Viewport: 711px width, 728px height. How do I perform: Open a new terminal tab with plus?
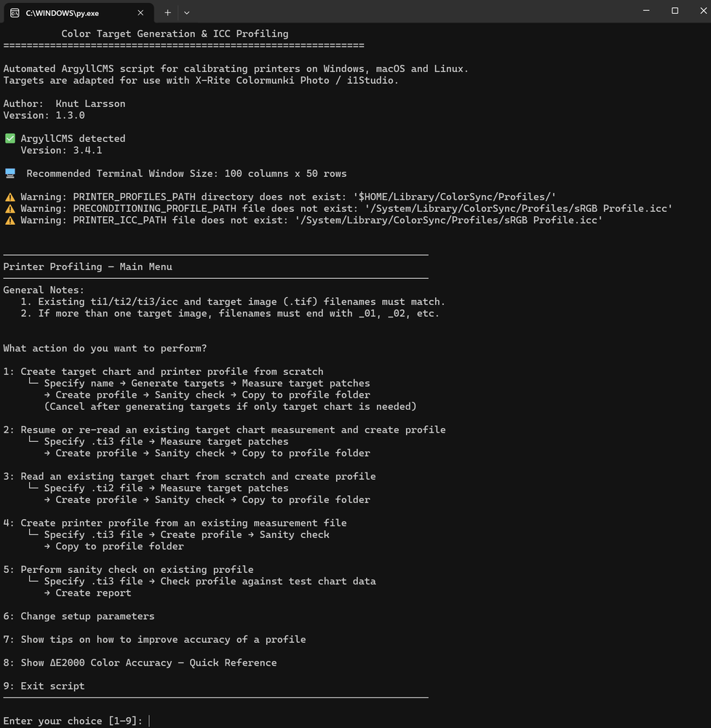[x=167, y=12]
